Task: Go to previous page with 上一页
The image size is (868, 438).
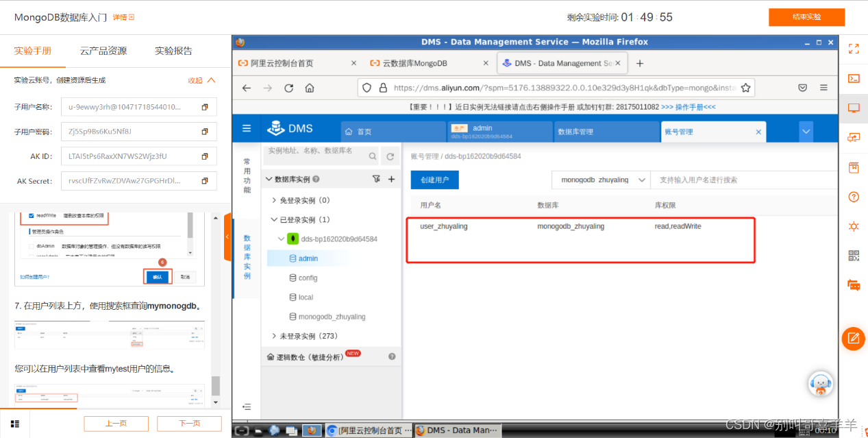Action: (x=116, y=424)
